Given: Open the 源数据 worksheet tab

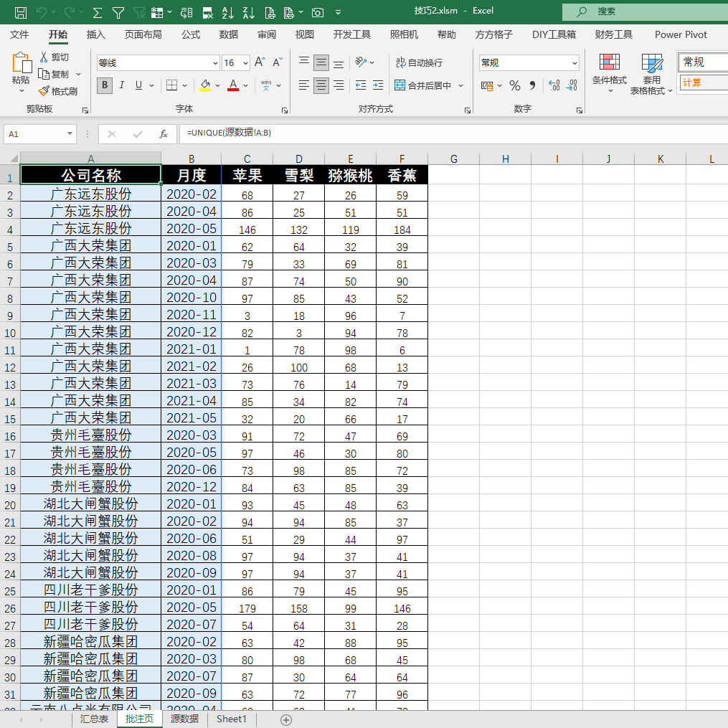Looking at the screenshot, I should 184,719.
